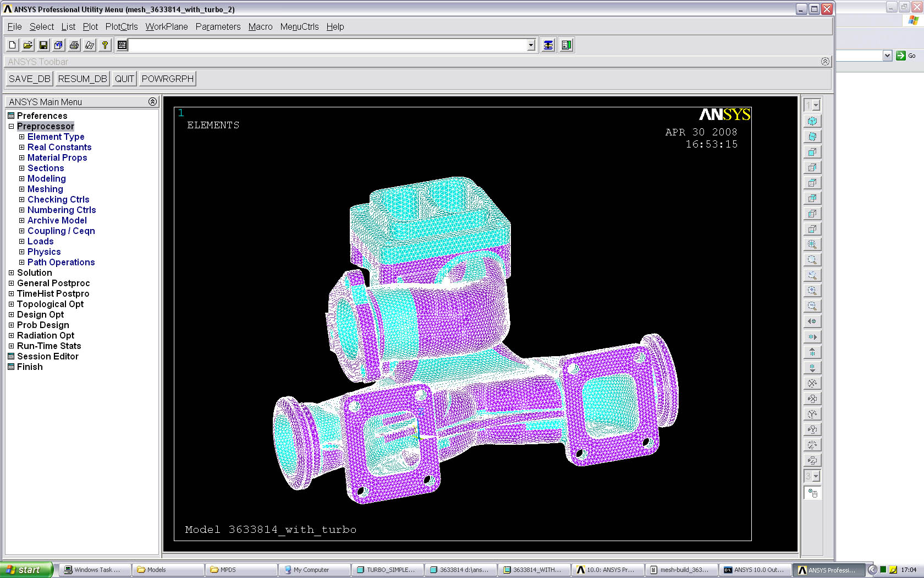The height and width of the screenshot is (578, 924).
Task: Open the Select menu
Action: coord(42,26)
